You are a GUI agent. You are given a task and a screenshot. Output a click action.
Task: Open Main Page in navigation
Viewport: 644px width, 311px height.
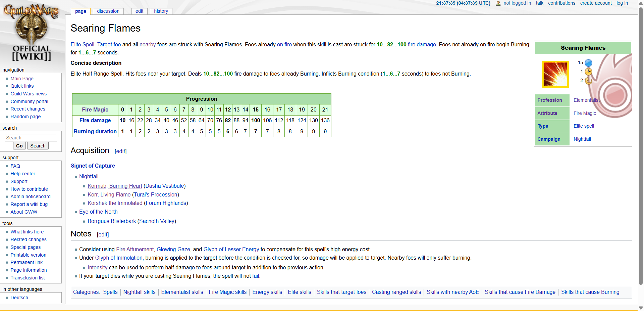pyautogui.click(x=22, y=79)
